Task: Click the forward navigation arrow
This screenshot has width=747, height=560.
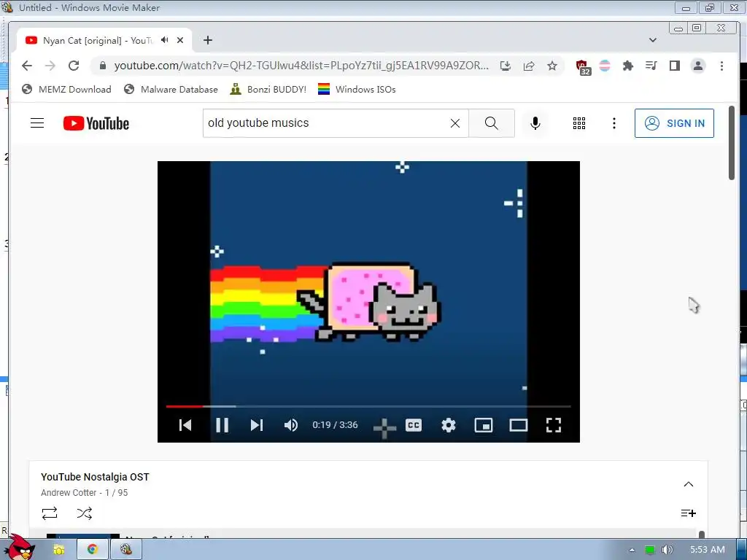Action: 50,66
